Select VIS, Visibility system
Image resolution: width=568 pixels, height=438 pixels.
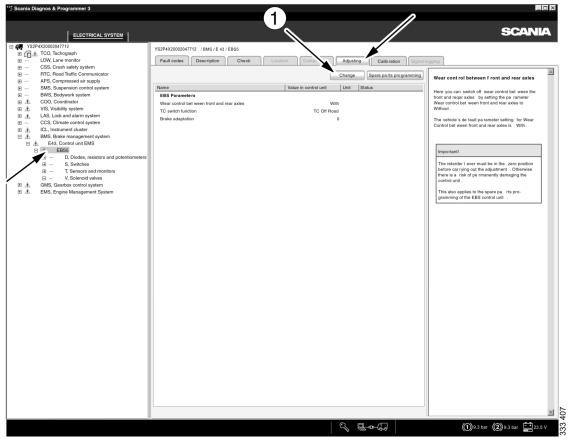[x=62, y=109]
